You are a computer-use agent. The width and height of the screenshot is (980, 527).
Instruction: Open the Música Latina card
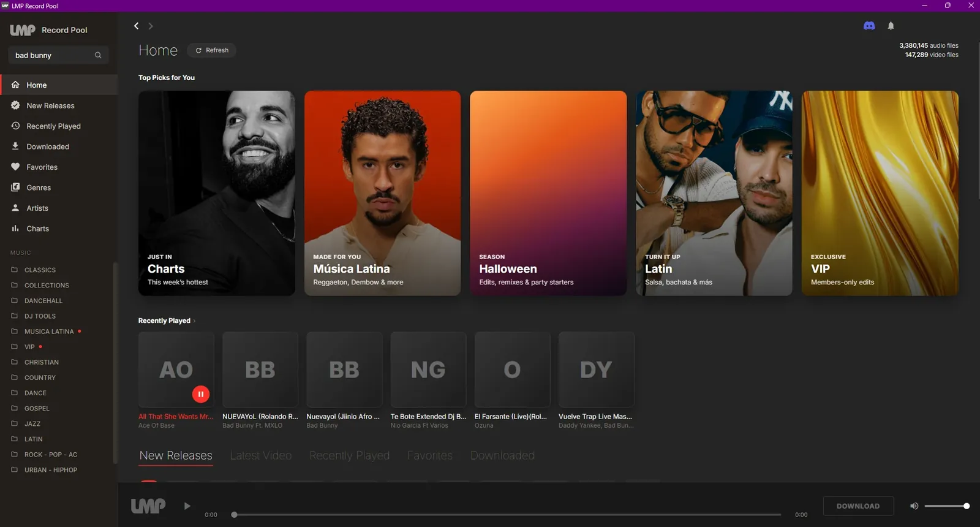(x=382, y=193)
